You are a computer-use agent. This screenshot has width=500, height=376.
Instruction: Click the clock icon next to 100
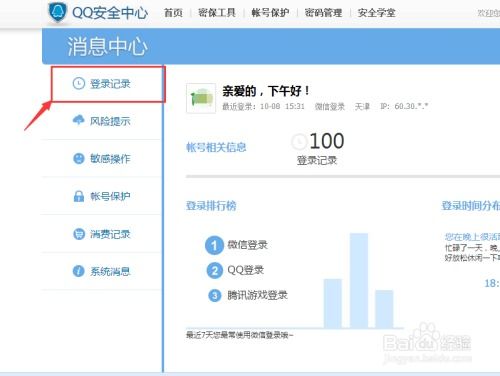299,141
